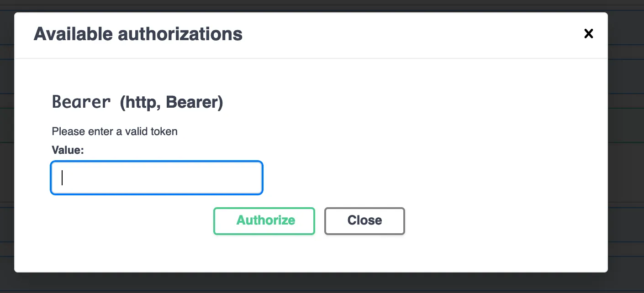Click the white space between Authorize and Close

coord(319,221)
